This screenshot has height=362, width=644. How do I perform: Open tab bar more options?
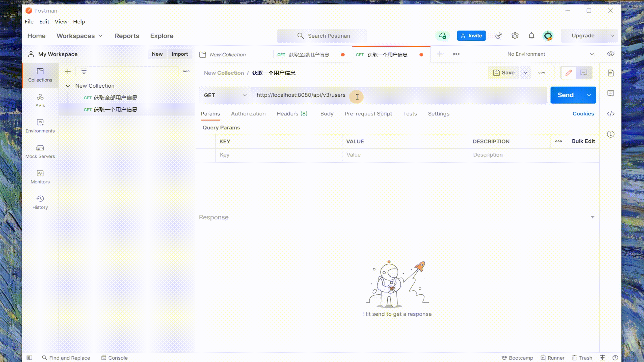click(456, 54)
